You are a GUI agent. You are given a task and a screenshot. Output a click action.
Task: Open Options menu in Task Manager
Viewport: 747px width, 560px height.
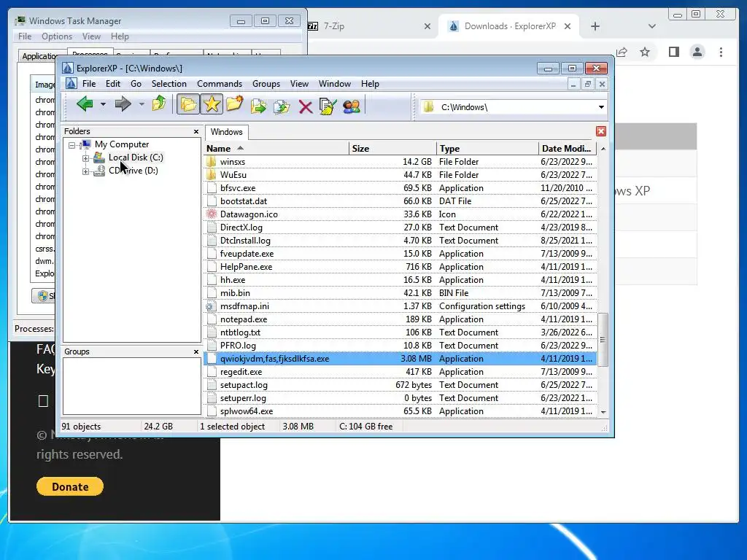click(57, 36)
